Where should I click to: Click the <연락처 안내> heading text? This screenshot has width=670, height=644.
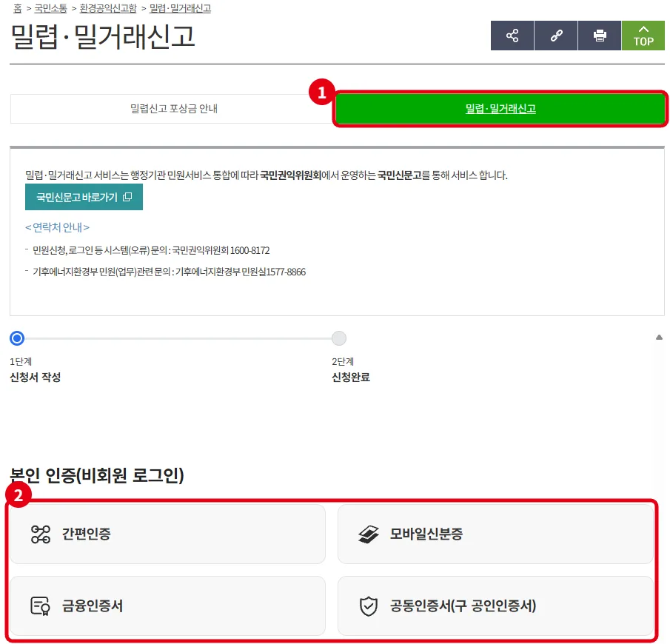pos(57,227)
